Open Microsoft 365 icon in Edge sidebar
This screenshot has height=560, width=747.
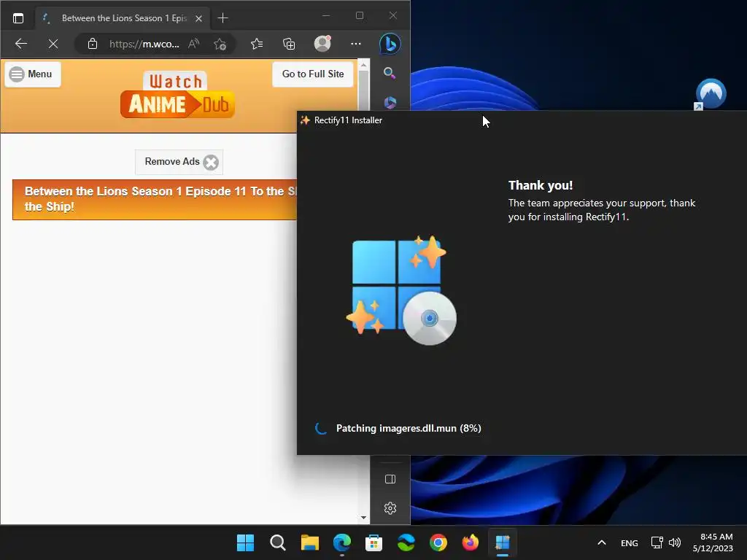point(390,102)
